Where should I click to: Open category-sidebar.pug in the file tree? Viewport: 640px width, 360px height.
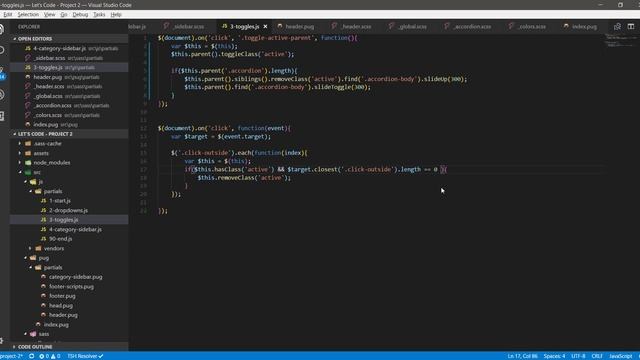[76, 277]
